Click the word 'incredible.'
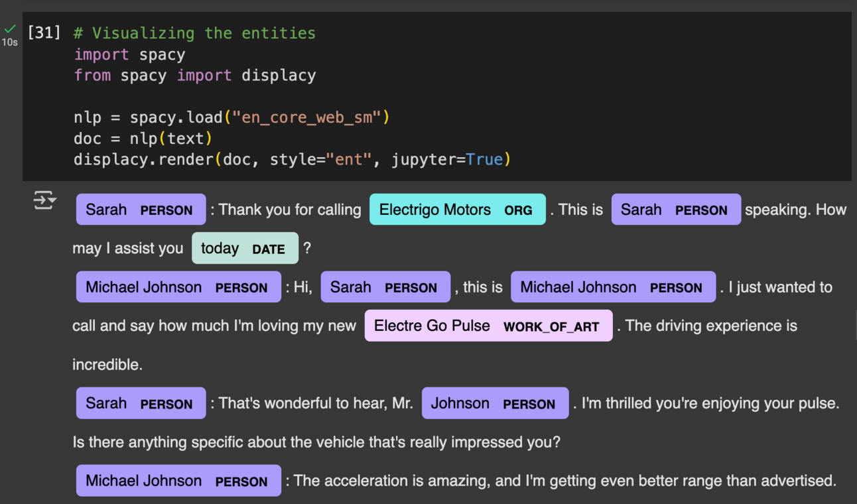This screenshot has width=857, height=504. click(107, 365)
